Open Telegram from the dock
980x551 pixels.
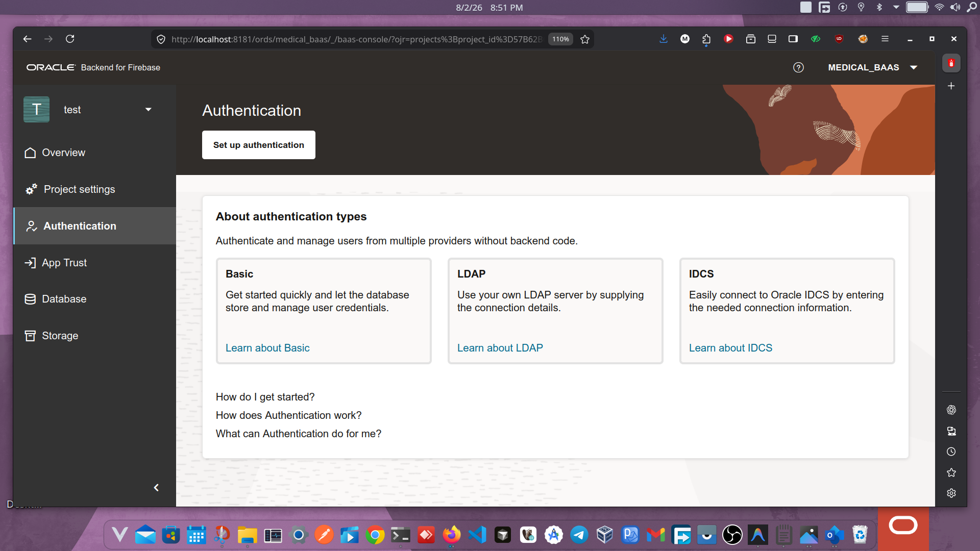579,535
